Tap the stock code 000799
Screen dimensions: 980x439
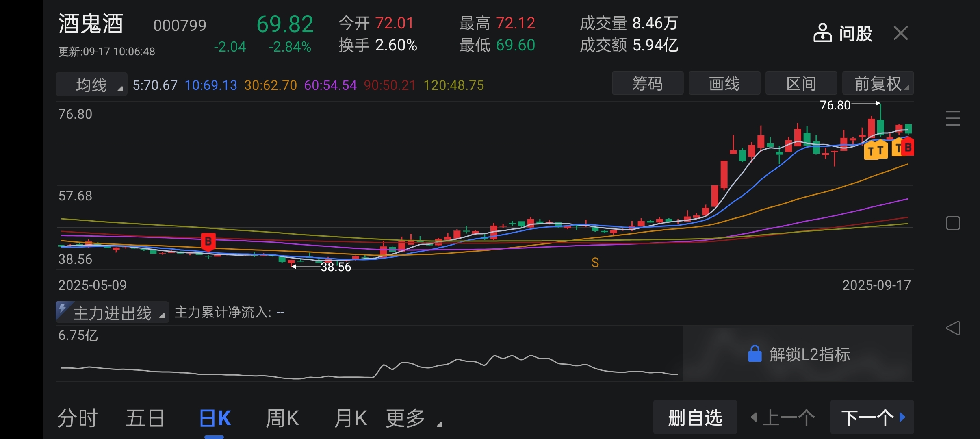click(180, 26)
